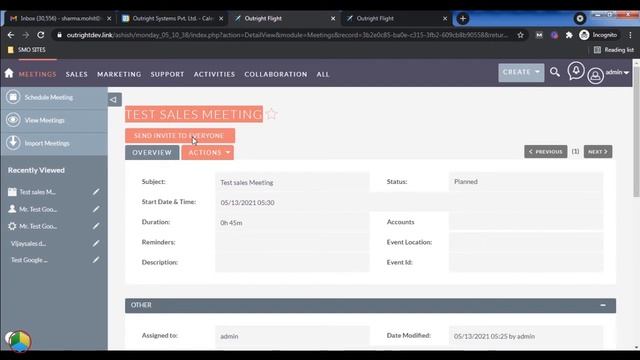Open the search magnifier icon
640x360 pixels.
(x=555, y=72)
